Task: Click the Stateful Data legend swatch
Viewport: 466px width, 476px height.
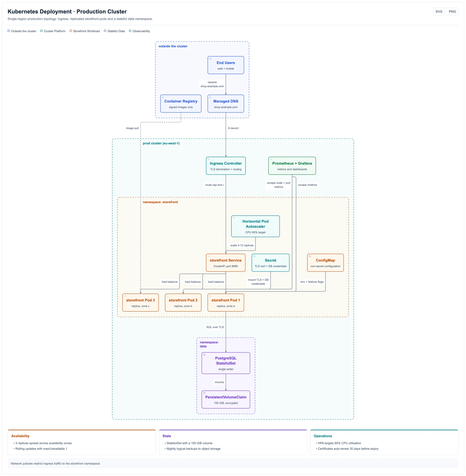Action: coord(105,31)
